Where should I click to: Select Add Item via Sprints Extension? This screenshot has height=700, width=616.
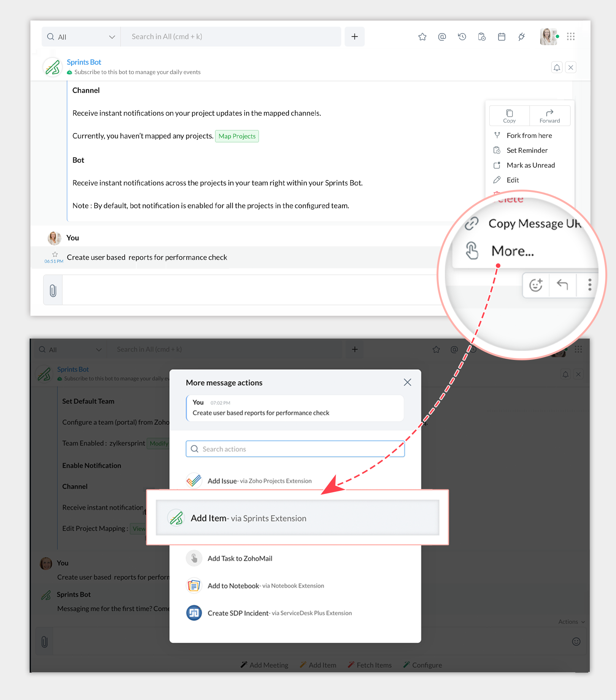tap(297, 518)
